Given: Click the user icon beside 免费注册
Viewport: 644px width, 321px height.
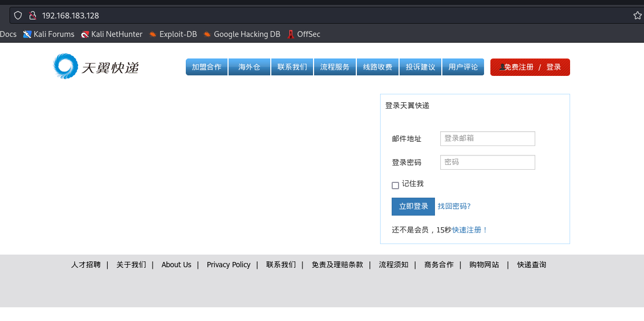Looking at the screenshot, I should (x=501, y=67).
